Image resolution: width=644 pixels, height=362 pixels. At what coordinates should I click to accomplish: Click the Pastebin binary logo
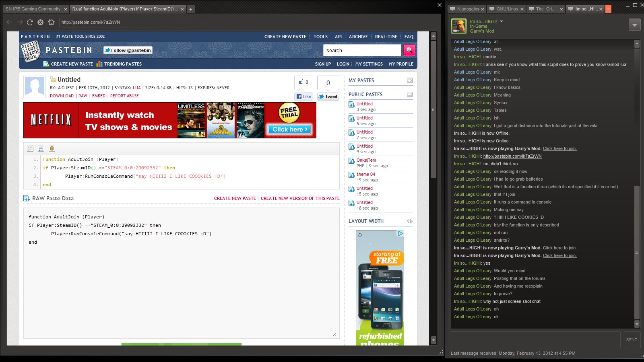click(31, 51)
